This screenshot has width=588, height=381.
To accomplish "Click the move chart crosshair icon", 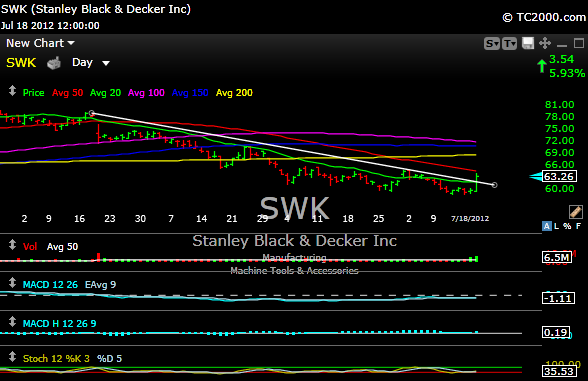I will click(x=545, y=43).
